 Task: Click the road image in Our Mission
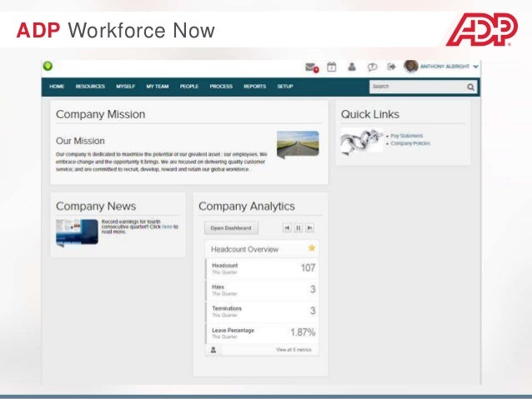click(x=298, y=144)
